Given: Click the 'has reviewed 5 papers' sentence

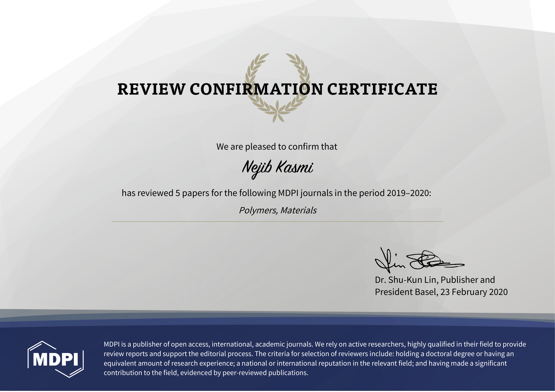Looking at the screenshot, I should click(x=276, y=193).
